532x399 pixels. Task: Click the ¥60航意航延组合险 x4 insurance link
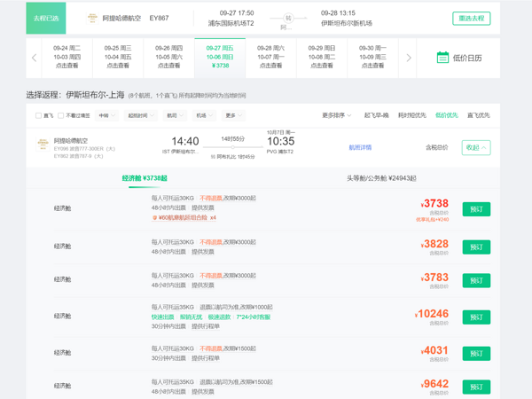coord(184,218)
